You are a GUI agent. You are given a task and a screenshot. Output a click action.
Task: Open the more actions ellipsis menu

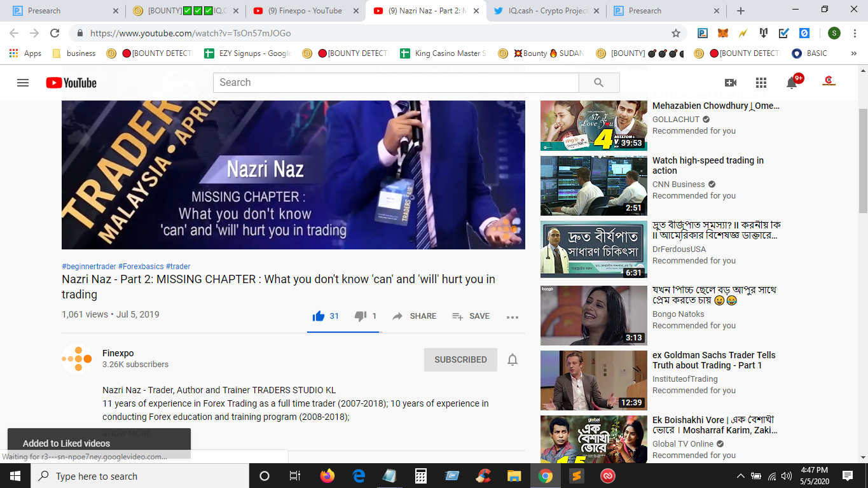pyautogui.click(x=513, y=317)
